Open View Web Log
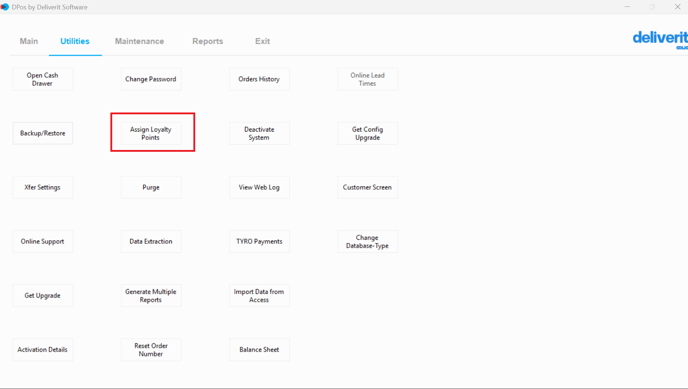Viewport: 688px width, 389px height. (259, 187)
